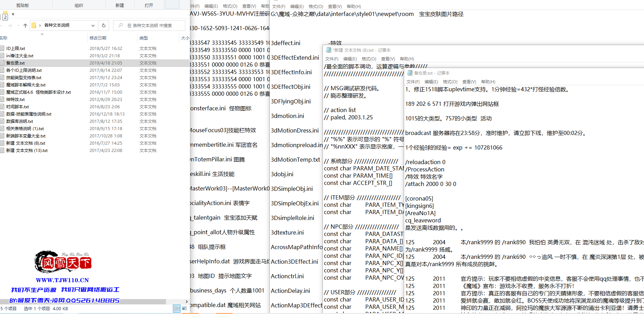Click the document icon of 数据库说明.txt

pos(2,121)
